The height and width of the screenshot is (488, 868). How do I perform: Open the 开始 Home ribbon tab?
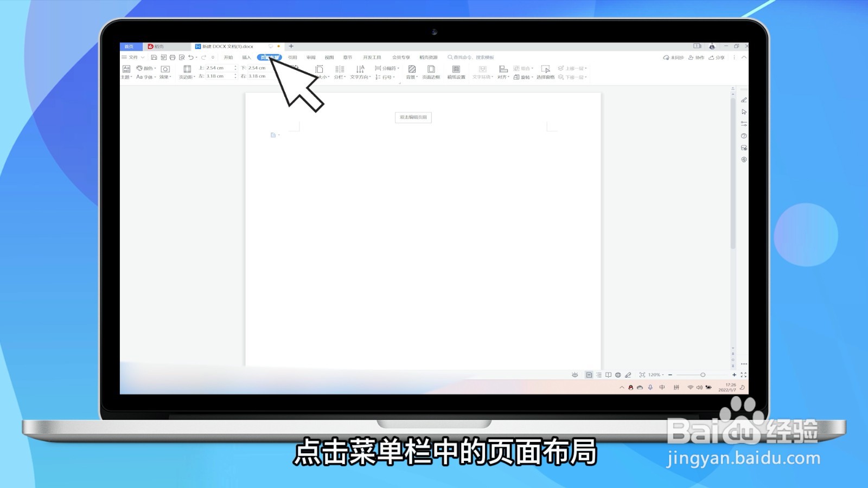(228, 57)
